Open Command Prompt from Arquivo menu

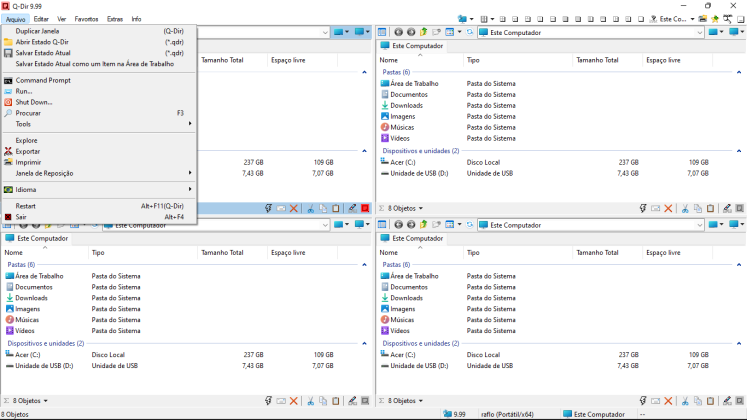click(x=100, y=80)
